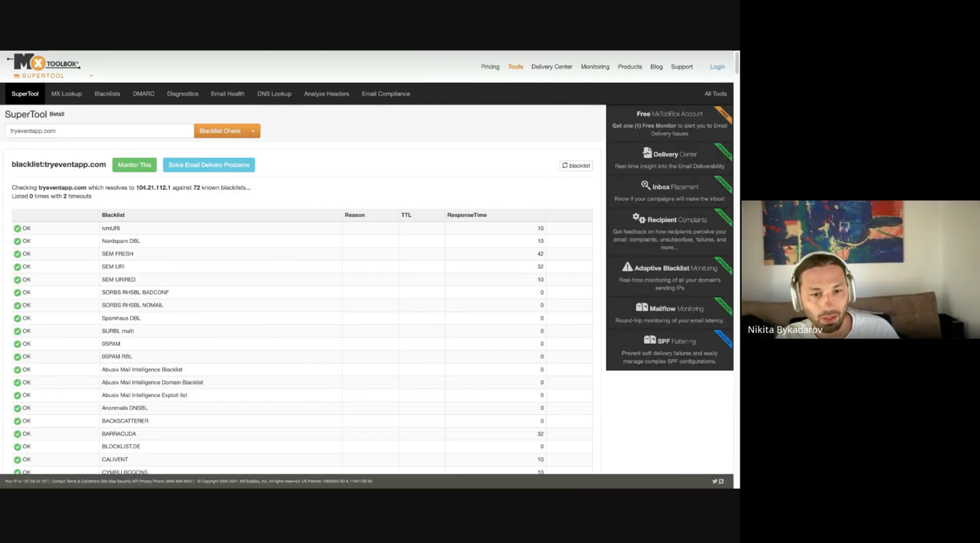Click the Mailflow Monitoring mailbox icon
This screenshot has width=980, height=543.
point(642,307)
